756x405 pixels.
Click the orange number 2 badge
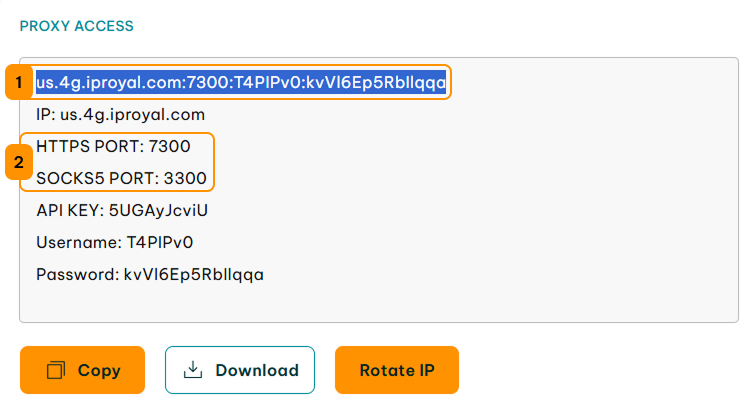tap(19, 162)
